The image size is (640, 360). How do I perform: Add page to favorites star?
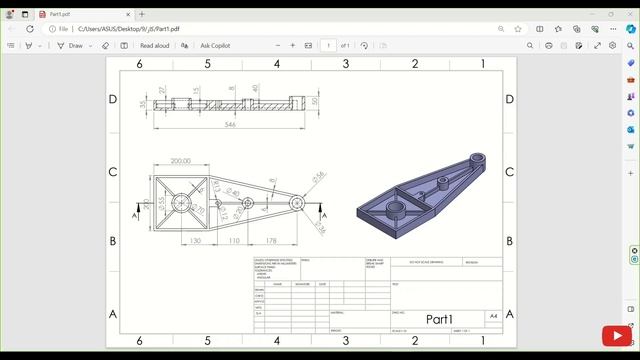pos(518,29)
